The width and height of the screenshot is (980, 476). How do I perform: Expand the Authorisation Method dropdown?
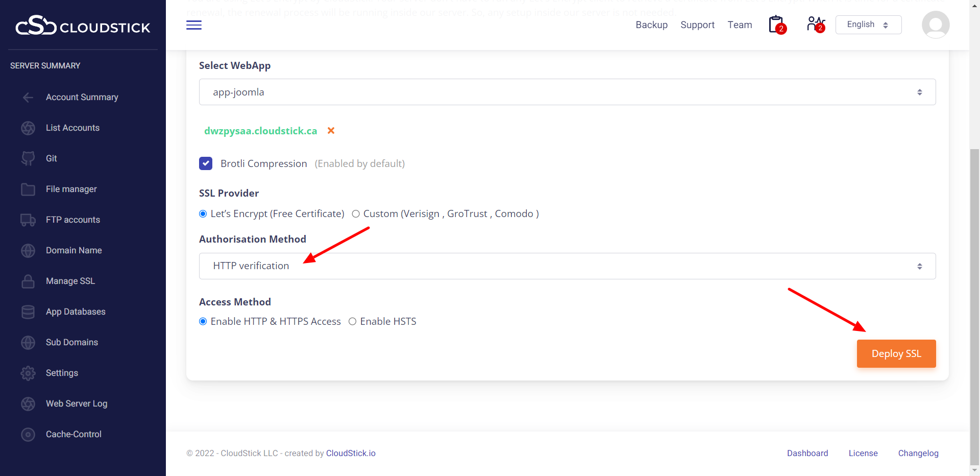pyautogui.click(x=567, y=266)
